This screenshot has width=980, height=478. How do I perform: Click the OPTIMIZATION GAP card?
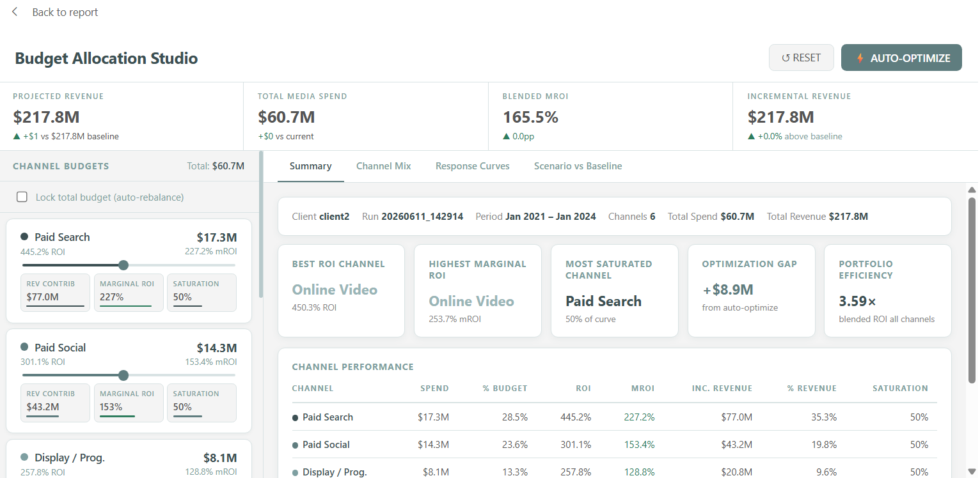[x=751, y=291]
